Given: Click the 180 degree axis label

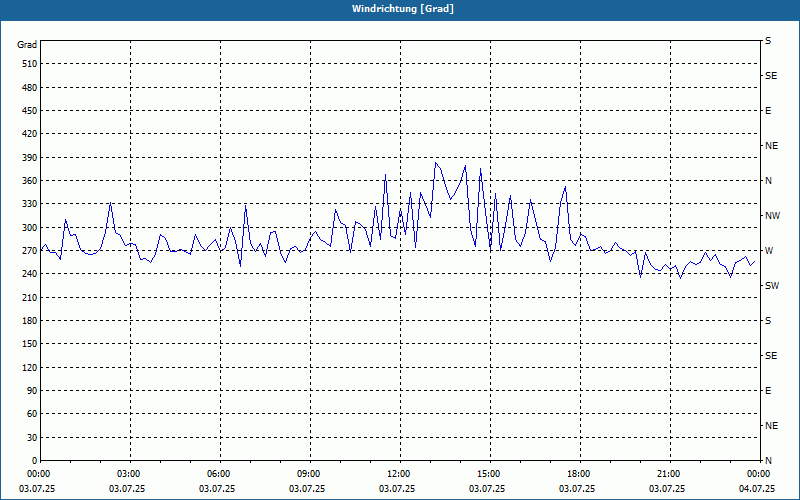Looking at the screenshot, I should [x=30, y=321].
